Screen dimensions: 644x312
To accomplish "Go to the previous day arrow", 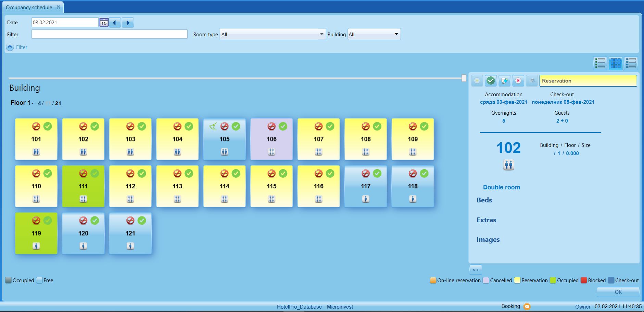I will [x=115, y=23].
